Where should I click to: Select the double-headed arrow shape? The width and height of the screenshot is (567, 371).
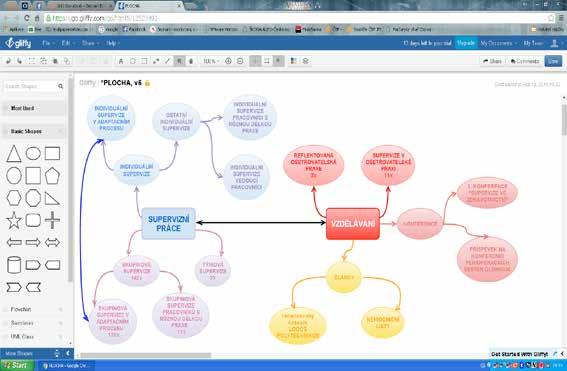pyautogui.click(x=52, y=242)
